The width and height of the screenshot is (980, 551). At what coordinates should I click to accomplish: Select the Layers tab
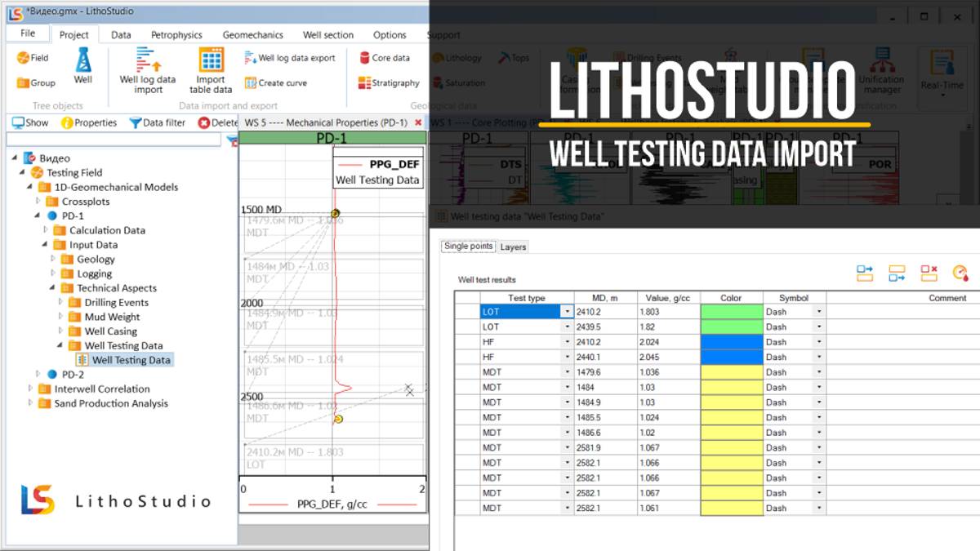pos(514,247)
